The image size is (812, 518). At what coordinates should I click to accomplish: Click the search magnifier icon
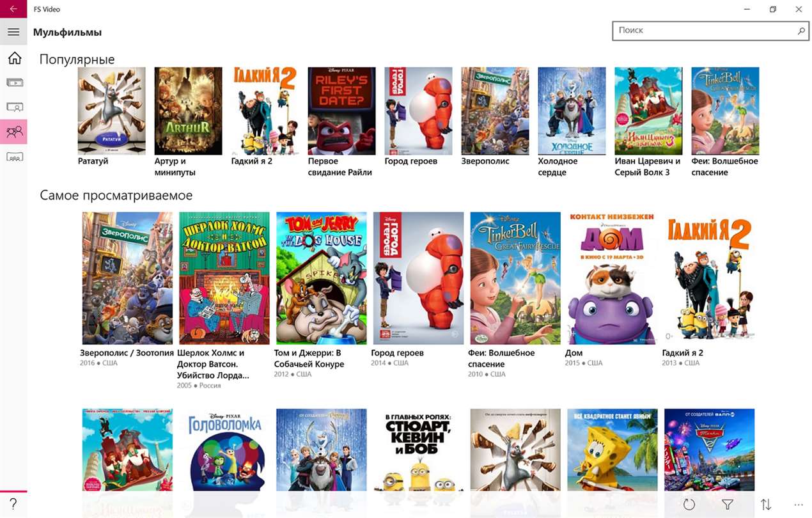(801, 31)
